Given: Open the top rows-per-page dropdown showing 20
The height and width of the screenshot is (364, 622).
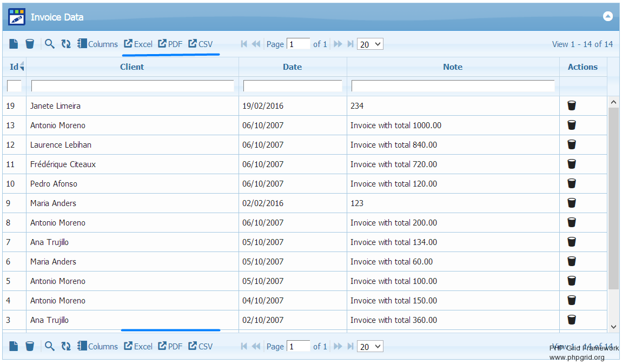Looking at the screenshot, I should tap(370, 44).
